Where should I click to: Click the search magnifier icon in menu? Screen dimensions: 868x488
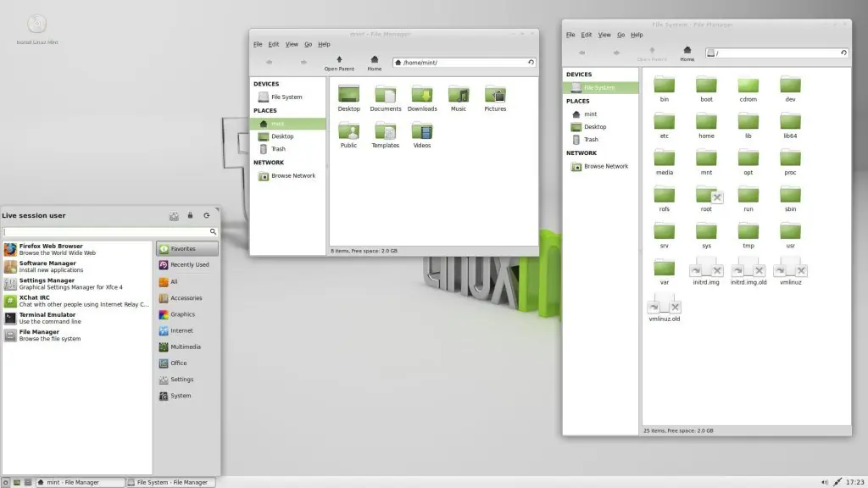click(x=213, y=232)
